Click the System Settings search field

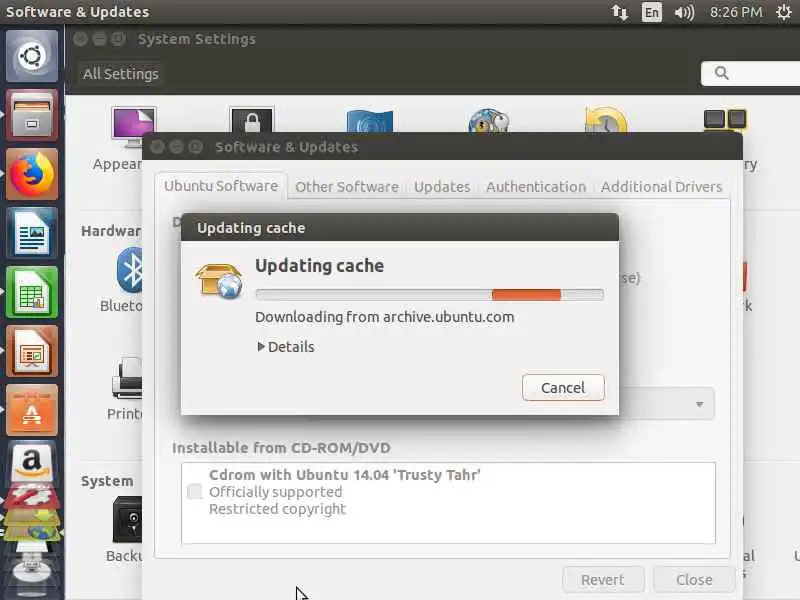[x=751, y=73]
